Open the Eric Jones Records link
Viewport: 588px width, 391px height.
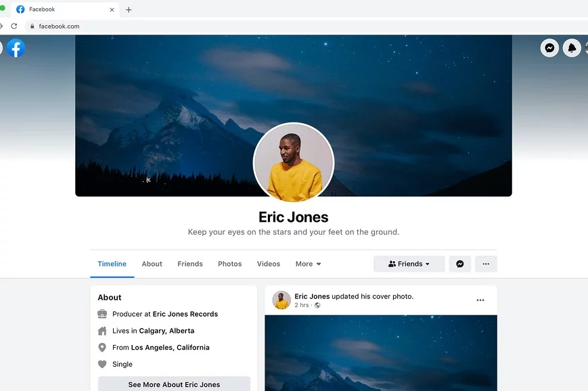185,314
